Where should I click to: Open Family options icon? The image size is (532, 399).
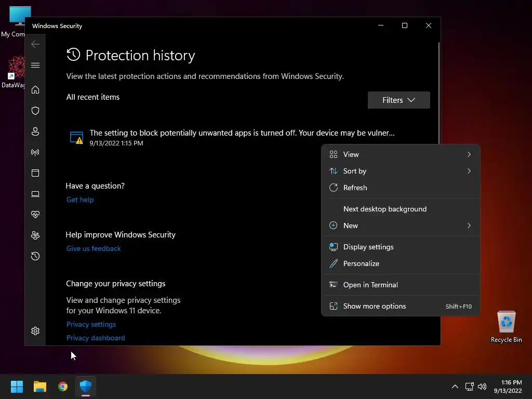pos(35,235)
